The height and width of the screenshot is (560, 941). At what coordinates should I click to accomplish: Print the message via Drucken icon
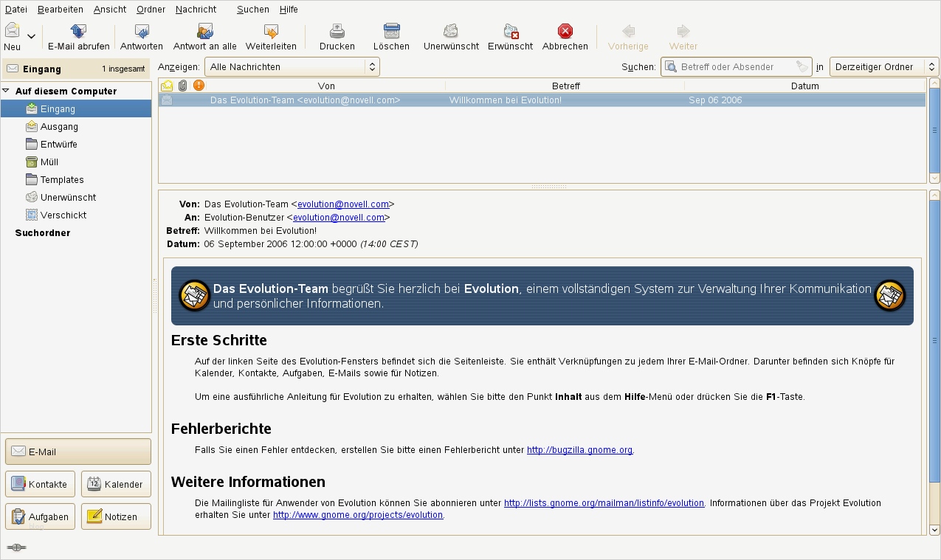pos(337,31)
